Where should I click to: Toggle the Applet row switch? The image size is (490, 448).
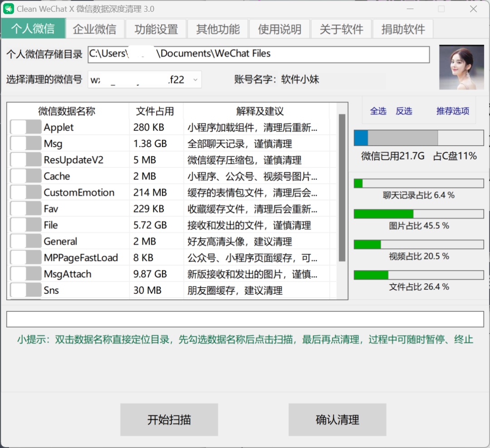pyautogui.click(x=25, y=127)
